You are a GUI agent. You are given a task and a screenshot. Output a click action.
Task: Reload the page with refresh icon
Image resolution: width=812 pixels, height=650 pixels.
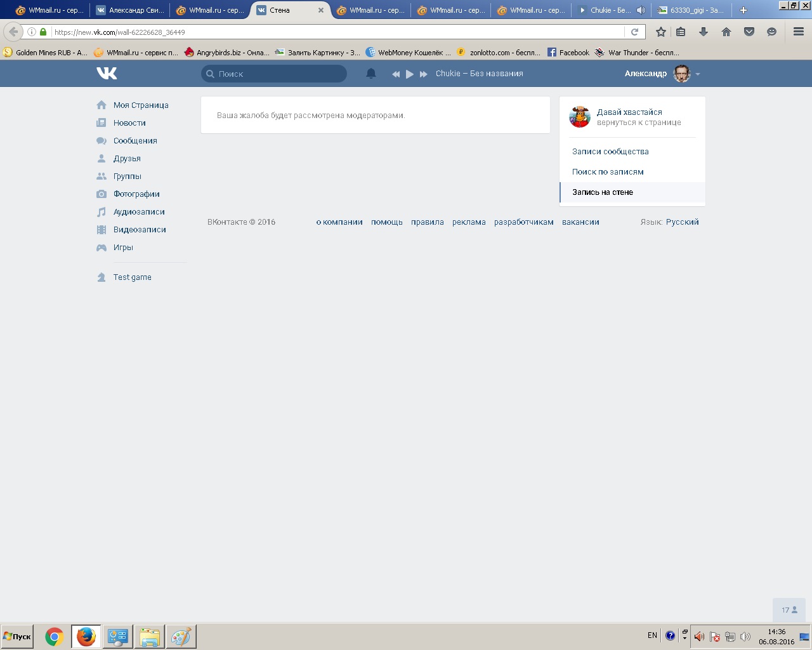click(x=634, y=32)
